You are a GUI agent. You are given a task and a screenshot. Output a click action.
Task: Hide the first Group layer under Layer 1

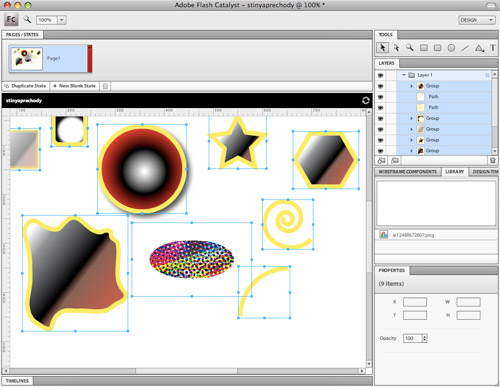381,86
